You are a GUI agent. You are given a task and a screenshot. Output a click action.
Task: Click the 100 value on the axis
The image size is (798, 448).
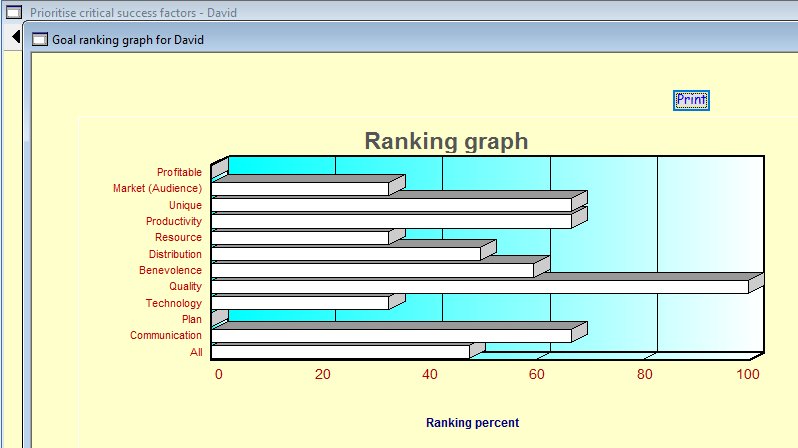tap(747, 375)
